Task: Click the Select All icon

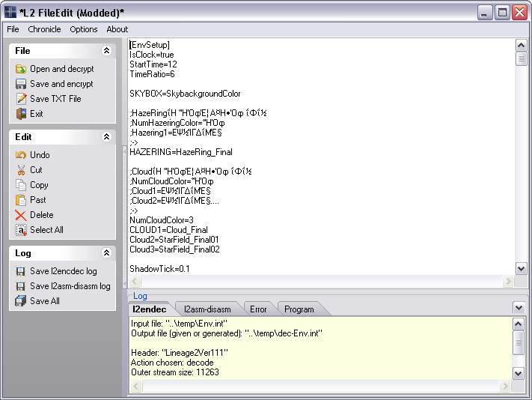Action: click(x=21, y=230)
